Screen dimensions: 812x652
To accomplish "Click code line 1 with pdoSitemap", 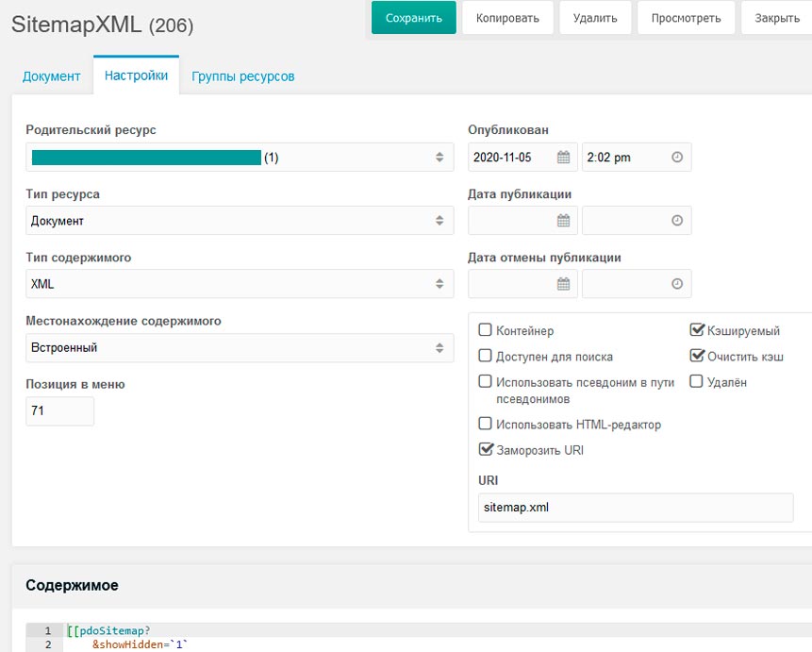I will pos(108,630).
